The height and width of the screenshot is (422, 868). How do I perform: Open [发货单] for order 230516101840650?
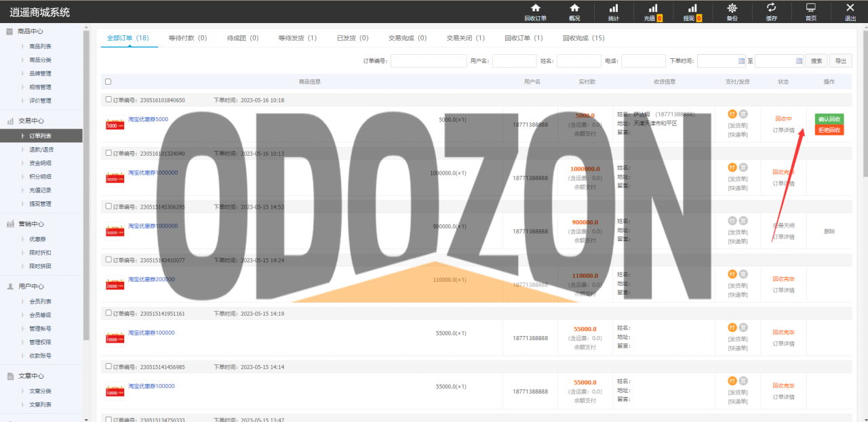[738, 125]
